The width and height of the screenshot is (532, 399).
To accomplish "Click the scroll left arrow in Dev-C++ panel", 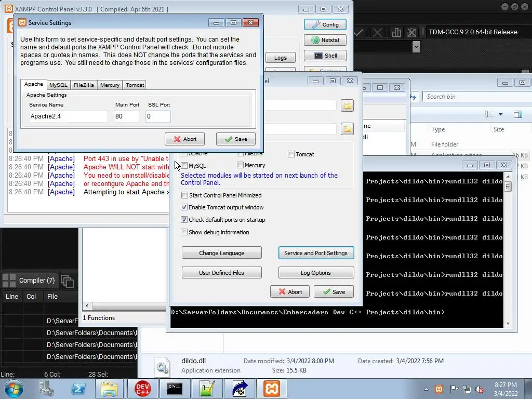I will [x=87, y=305].
